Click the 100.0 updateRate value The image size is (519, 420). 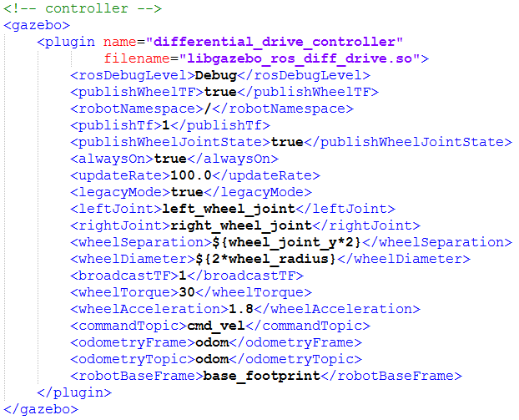point(191,175)
